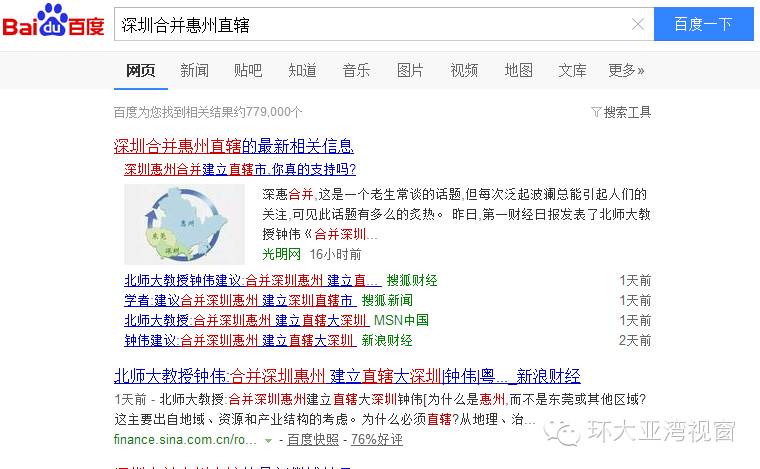This screenshot has height=469, width=760.
Task: Open the 视频 tab
Action: (x=464, y=71)
